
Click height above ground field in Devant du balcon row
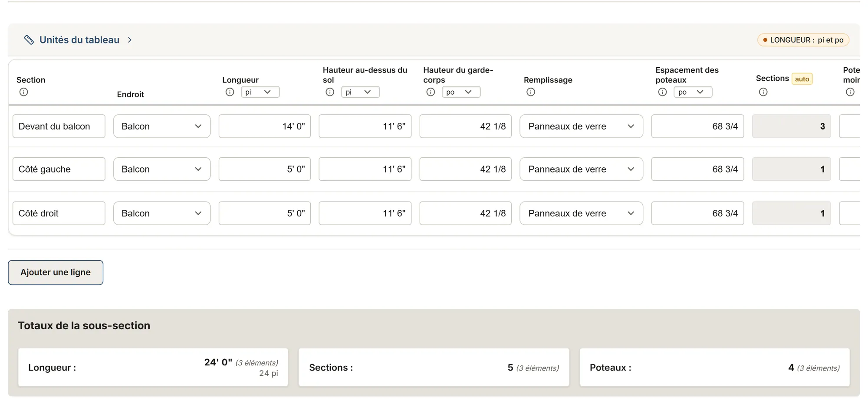(x=365, y=126)
